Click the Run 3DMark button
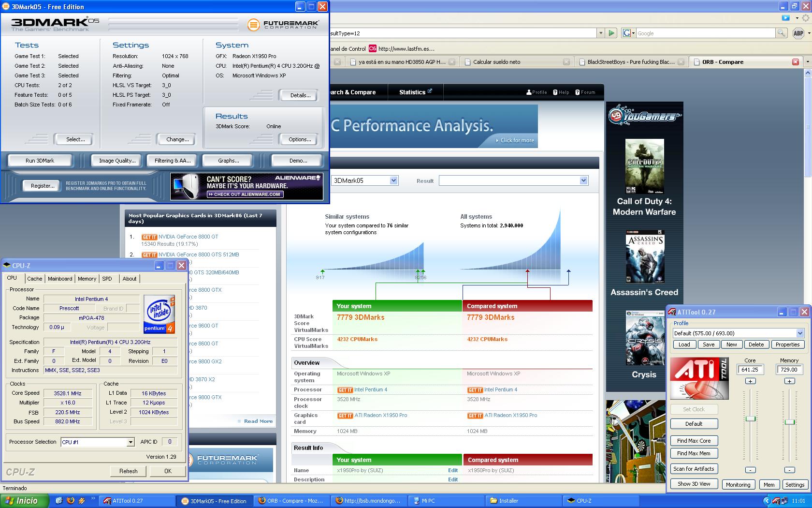Image resolution: width=812 pixels, height=508 pixels. 40,161
